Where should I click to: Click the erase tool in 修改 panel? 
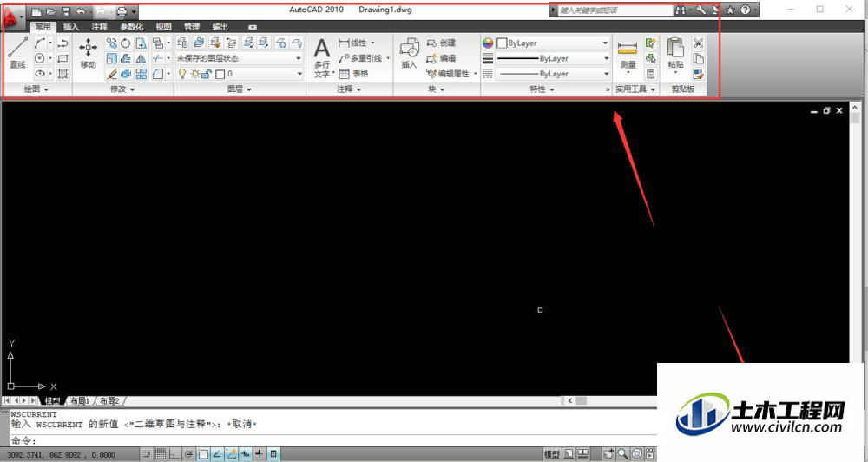(111, 74)
